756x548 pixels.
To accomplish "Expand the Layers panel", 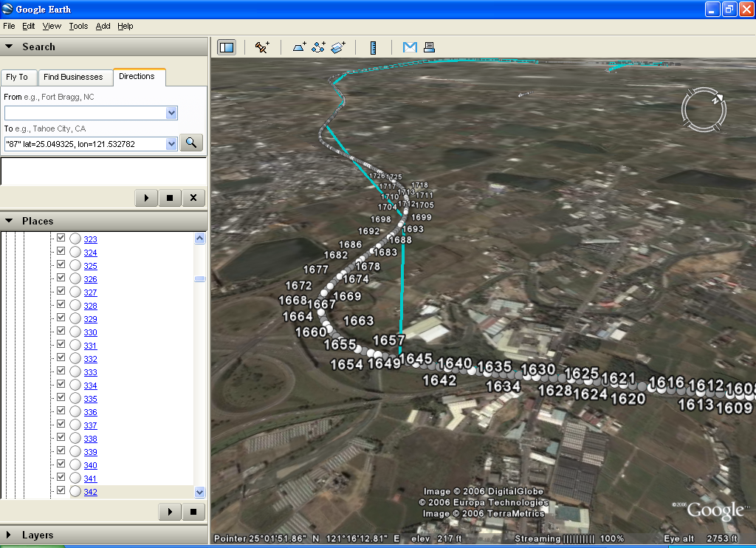I will [8, 535].
